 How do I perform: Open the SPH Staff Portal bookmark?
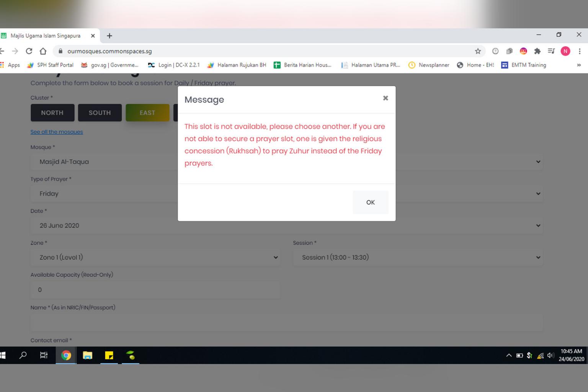pyautogui.click(x=51, y=65)
